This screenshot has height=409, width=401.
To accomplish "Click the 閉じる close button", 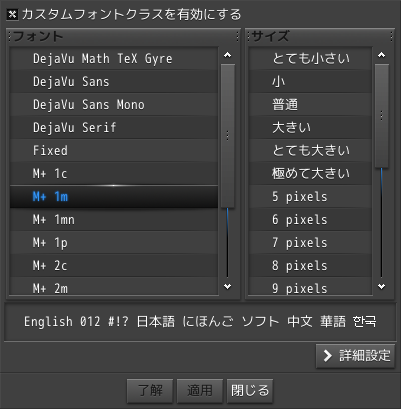I will click(250, 390).
